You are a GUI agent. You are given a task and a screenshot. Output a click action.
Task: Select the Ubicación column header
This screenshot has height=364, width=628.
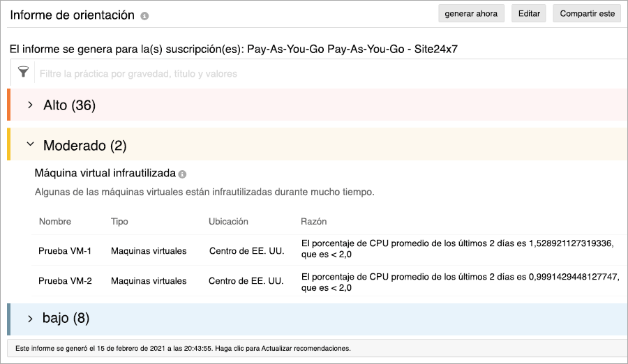pos(228,222)
